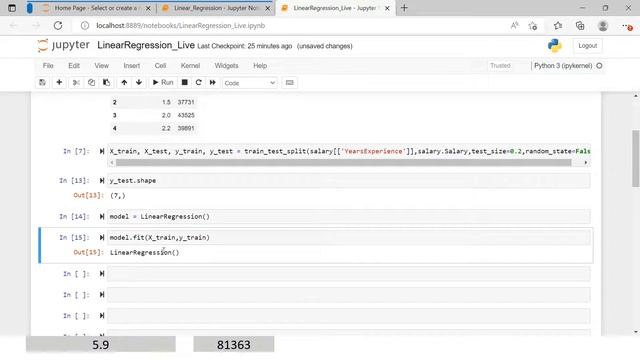Click the Jupyter logo
The height and width of the screenshot is (360, 640).
coord(64,45)
